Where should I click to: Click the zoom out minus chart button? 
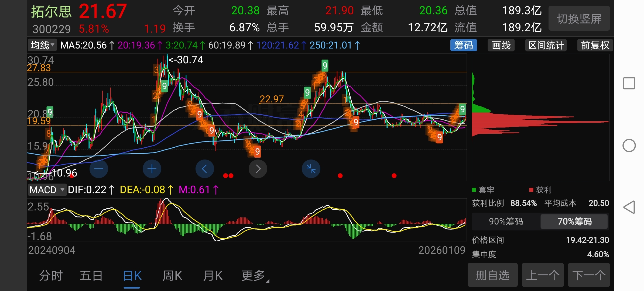click(99, 169)
